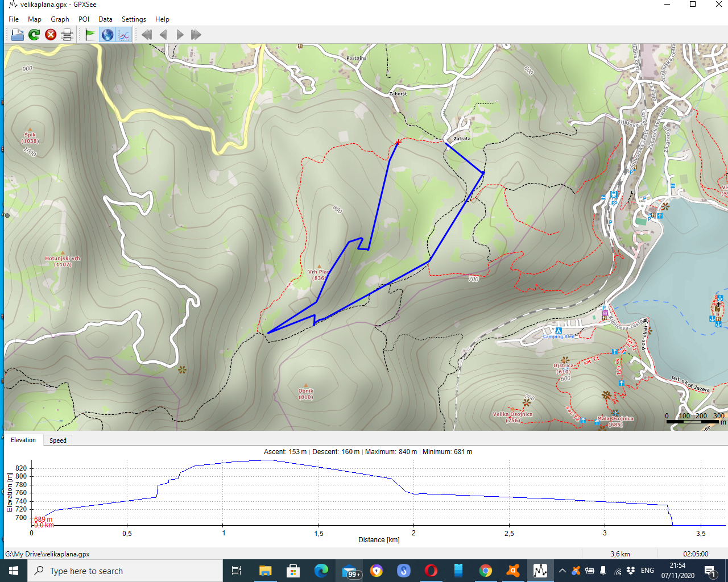Open Windows search box in taskbar

tap(125, 571)
